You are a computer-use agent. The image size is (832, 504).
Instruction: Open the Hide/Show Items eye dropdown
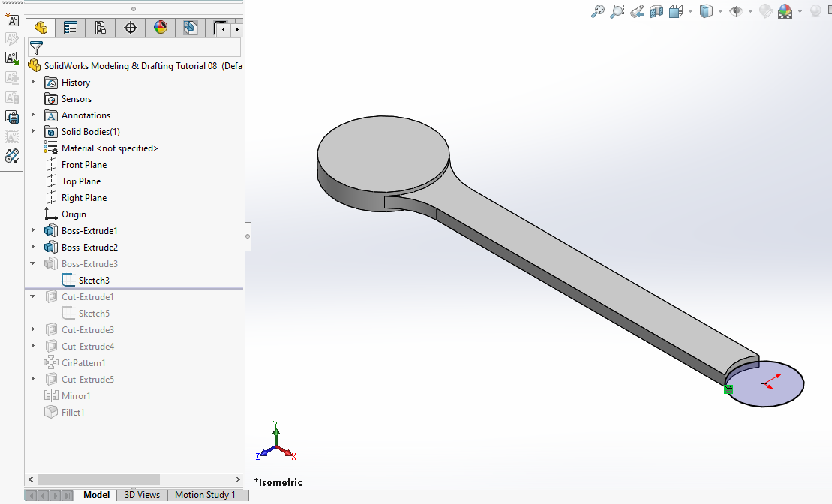(x=750, y=11)
